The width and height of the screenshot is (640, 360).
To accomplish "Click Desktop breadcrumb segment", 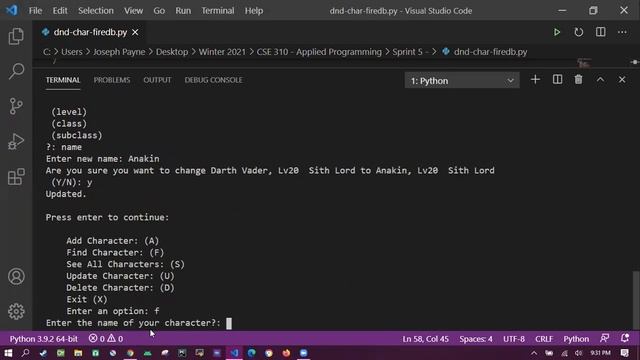I will [x=172, y=52].
